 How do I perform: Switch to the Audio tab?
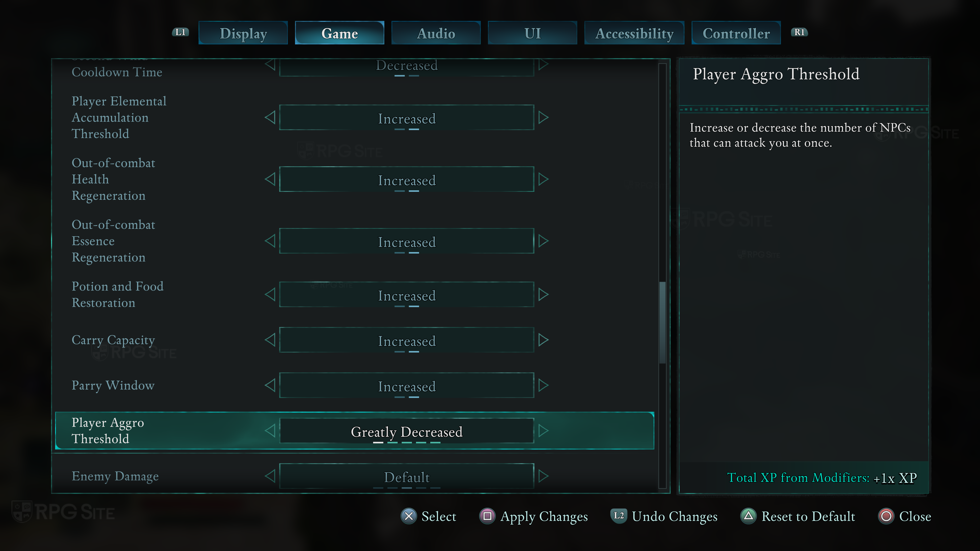[x=436, y=33]
